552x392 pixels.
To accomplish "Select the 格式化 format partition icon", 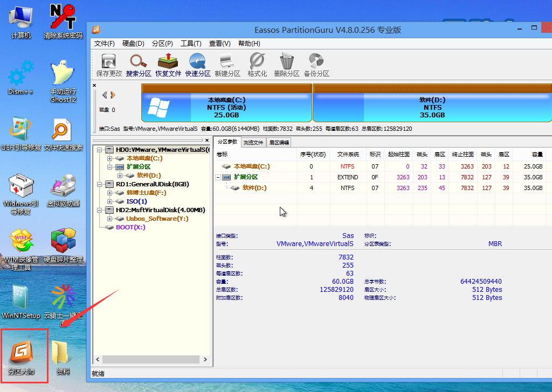I will (257, 61).
